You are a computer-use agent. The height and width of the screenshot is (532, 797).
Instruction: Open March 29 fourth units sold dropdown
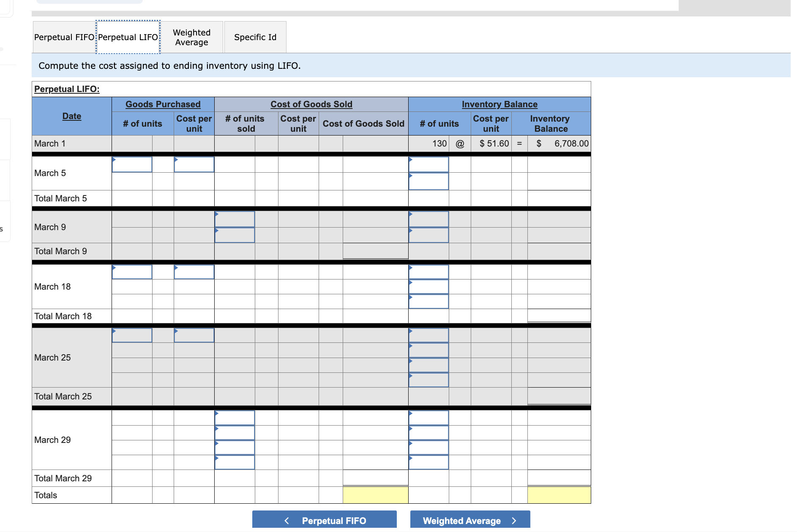click(x=235, y=462)
